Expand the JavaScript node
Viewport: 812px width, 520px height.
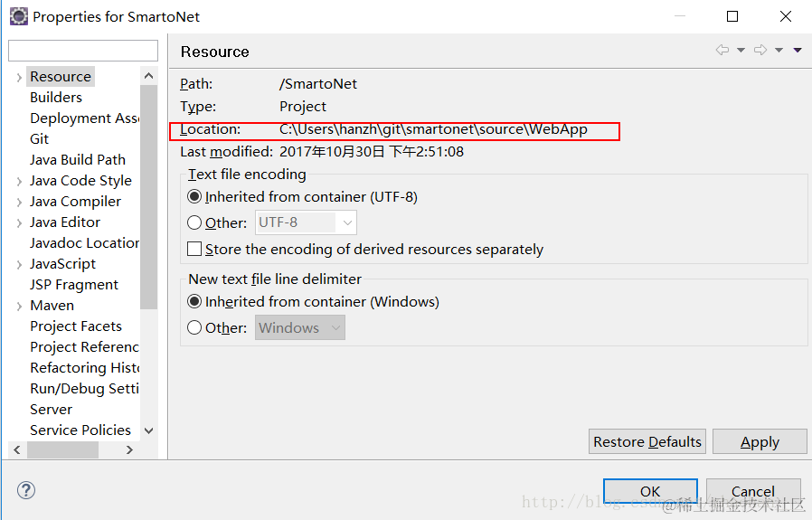(x=19, y=265)
